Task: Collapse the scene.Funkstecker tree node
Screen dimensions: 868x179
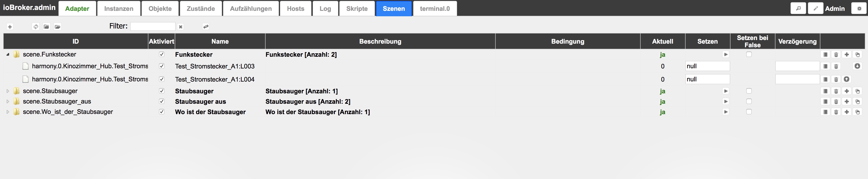Action: point(8,54)
